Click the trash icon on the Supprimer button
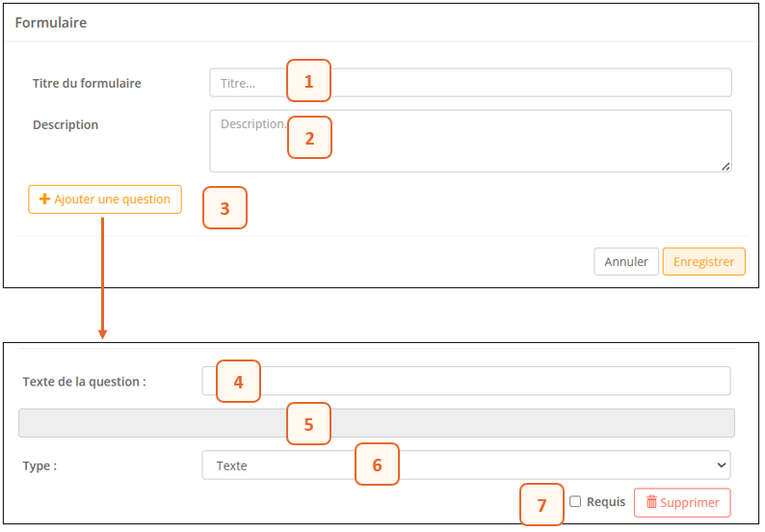 [x=651, y=502]
